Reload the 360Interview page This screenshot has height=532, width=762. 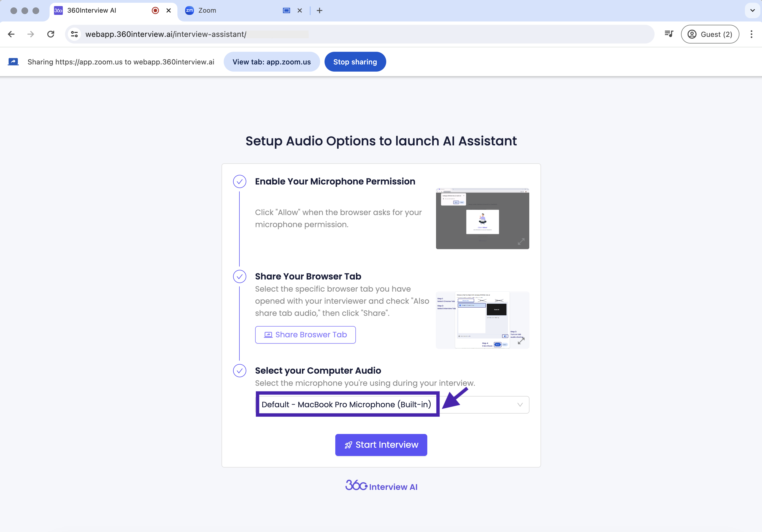point(50,34)
